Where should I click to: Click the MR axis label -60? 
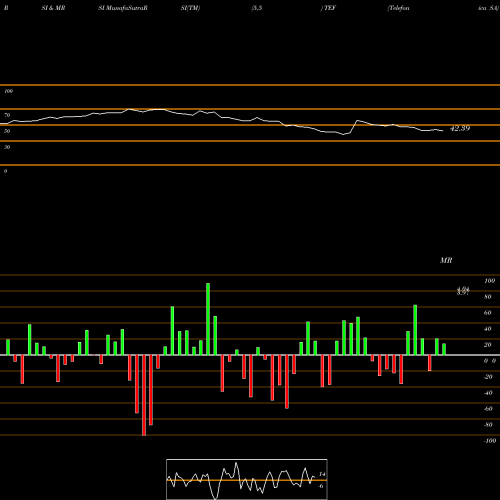pyautogui.click(x=488, y=409)
